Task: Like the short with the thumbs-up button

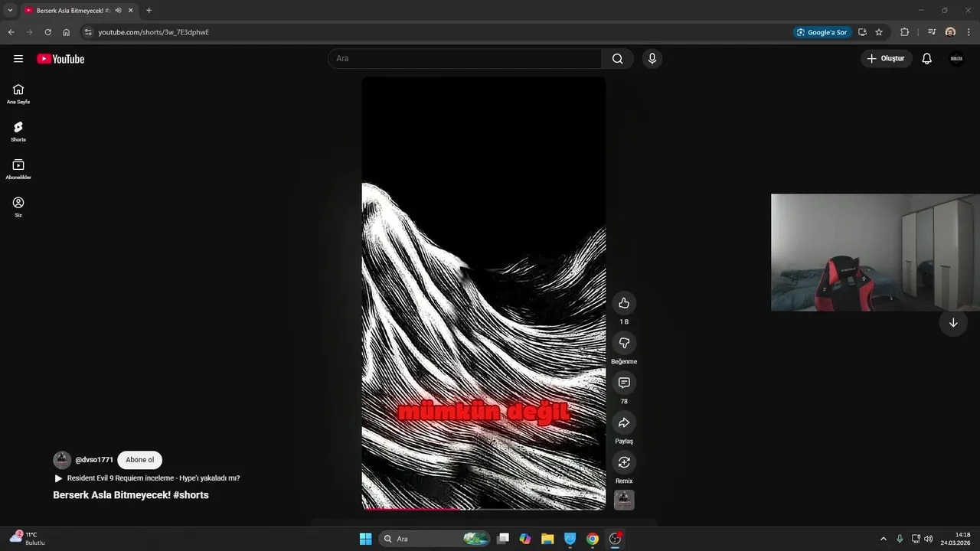Action: 624,303
